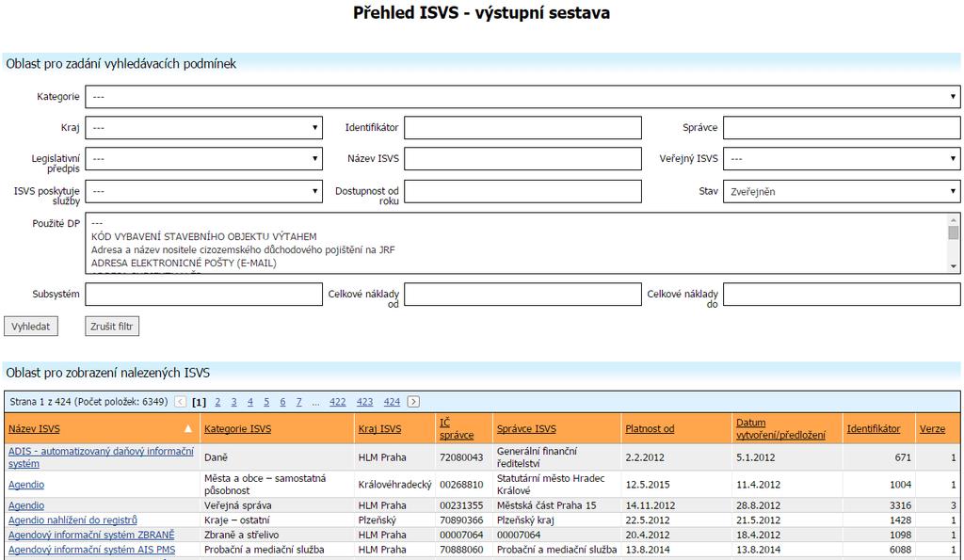The height and width of the screenshot is (560, 964).
Task: Click the Dostupnost od roku field
Action: tap(522, 191)
